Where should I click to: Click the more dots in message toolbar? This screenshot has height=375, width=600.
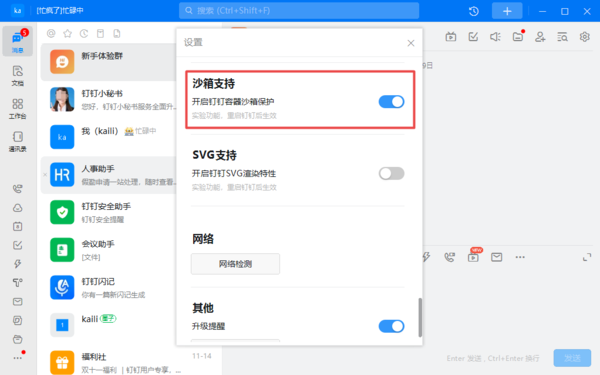(520, 257)
